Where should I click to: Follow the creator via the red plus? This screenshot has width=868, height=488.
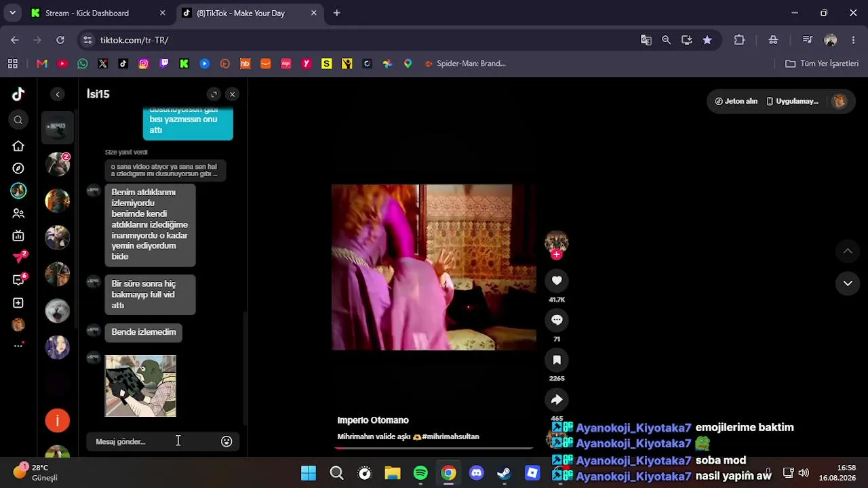click(x=557, y=255)
